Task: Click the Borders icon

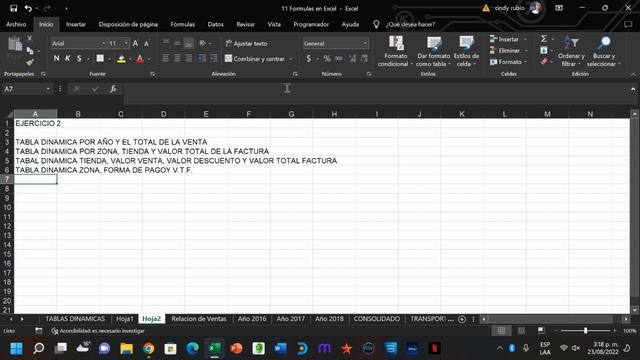Action: coord(100,59)
